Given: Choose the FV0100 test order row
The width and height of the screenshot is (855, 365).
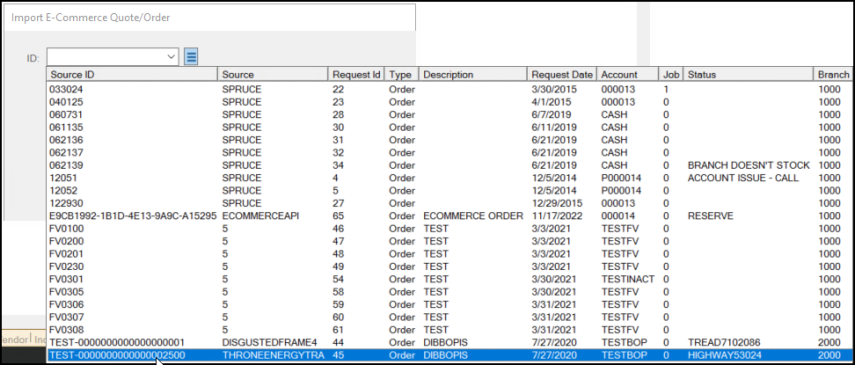Looking at the screenshot, I should tap(449, 229).
